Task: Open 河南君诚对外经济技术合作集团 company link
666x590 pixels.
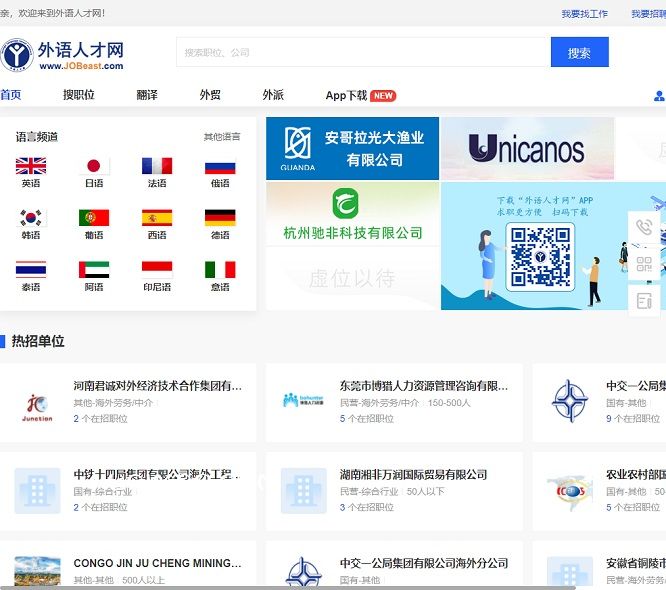Action: [x=158, y=386]
